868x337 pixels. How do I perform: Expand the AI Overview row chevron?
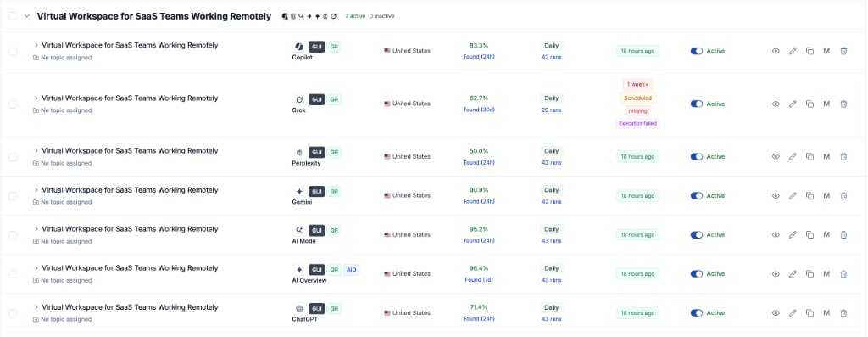point(36,267)
